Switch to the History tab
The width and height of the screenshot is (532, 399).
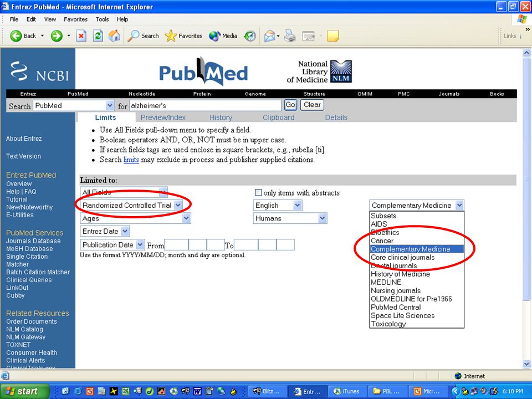click(x=221, y=117)
